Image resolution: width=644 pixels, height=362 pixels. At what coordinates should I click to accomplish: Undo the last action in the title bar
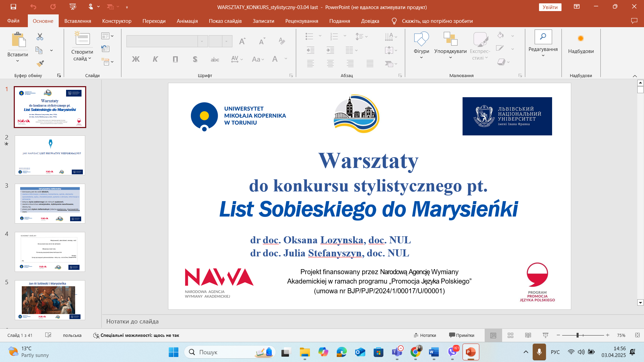click(x=33, y=7)
